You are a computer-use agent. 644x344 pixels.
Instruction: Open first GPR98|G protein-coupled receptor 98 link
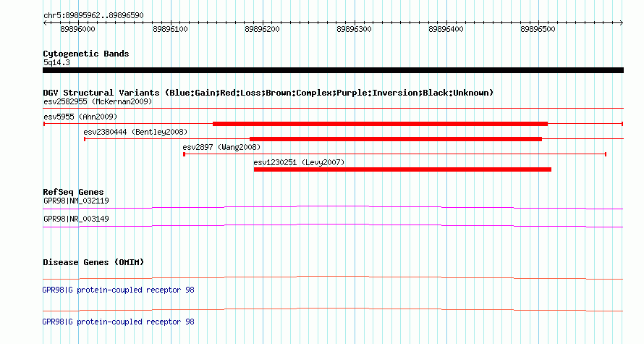pos(118,290)
